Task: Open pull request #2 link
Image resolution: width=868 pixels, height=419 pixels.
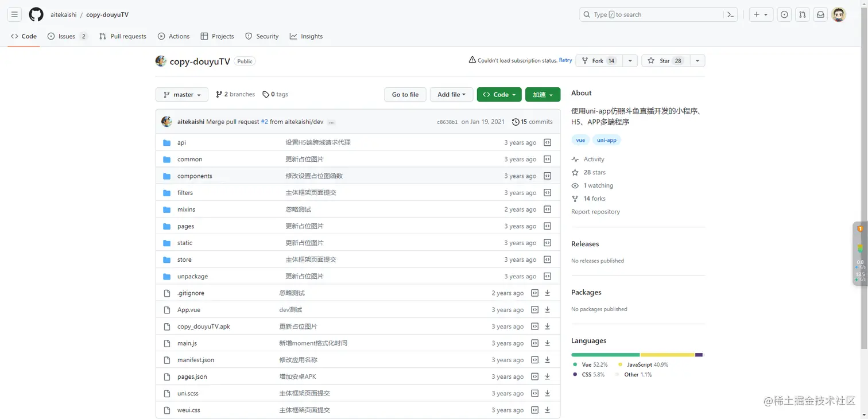Action: point(265,122)
